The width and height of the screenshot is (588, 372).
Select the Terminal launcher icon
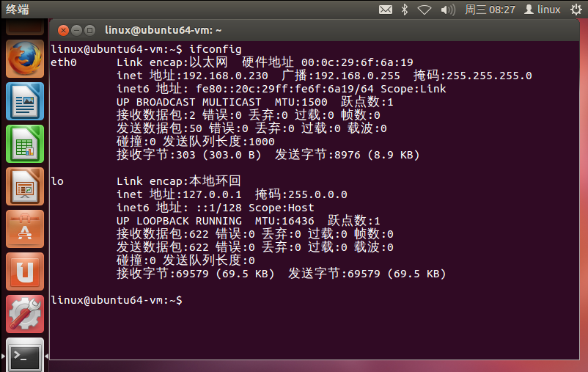25,355
